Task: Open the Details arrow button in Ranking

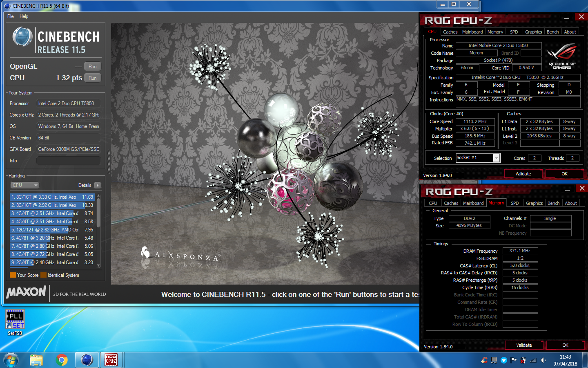Action: [98, 185]
